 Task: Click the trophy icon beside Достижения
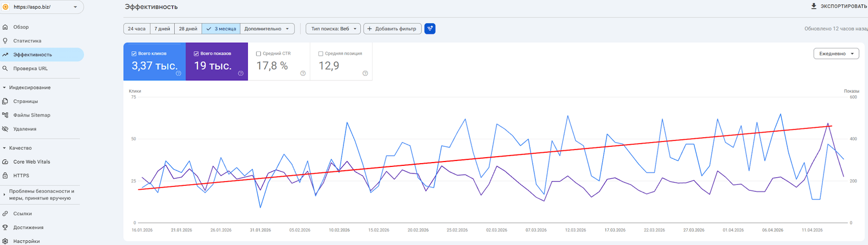click(x=5, y=228)
